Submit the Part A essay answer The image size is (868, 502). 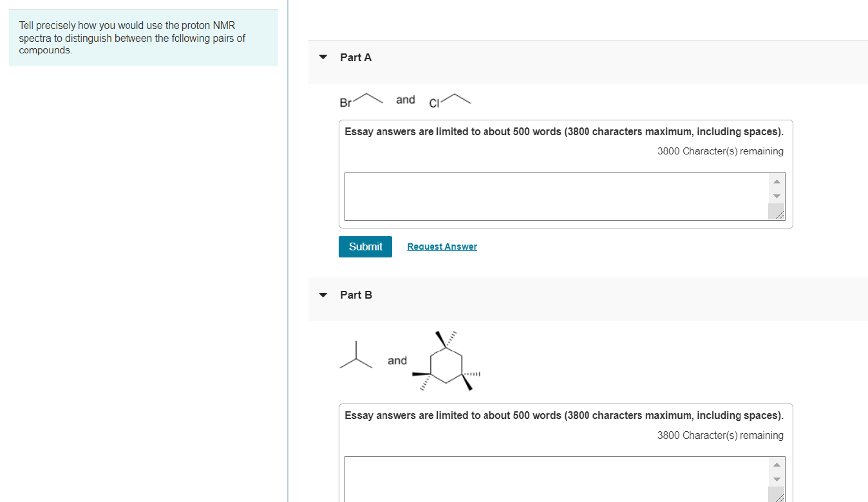pos(365,246)
